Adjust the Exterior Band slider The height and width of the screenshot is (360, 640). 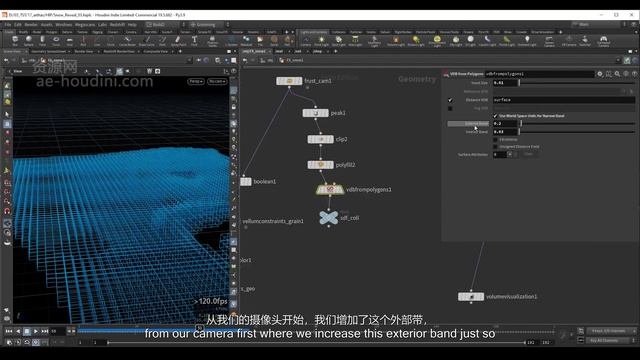click(577, 123)
